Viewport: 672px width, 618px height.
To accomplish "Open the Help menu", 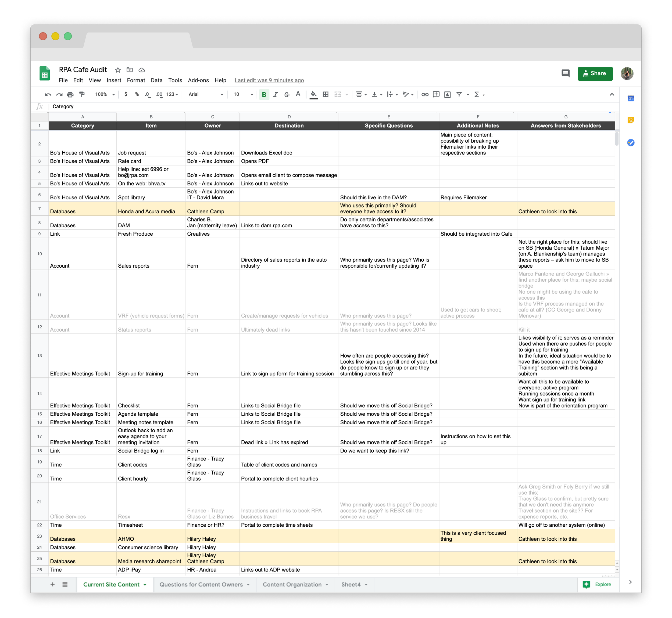I will [220, 80].
